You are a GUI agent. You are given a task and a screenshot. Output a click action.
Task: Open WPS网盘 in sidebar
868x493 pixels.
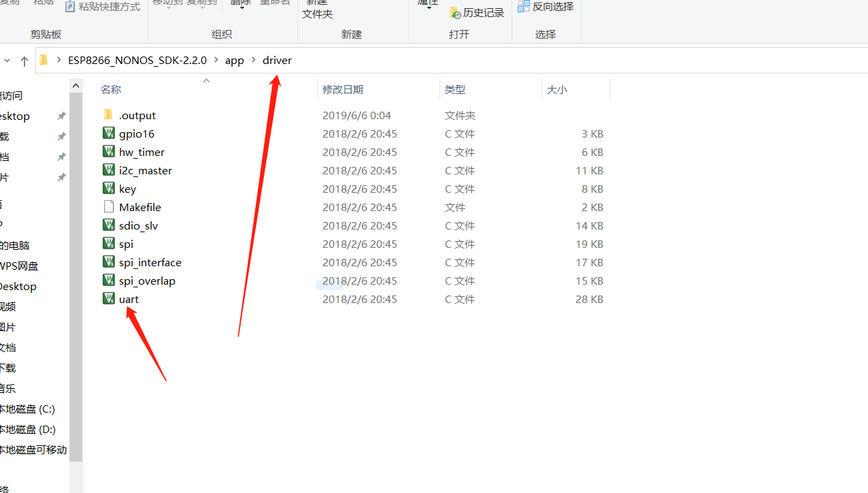point(19,266)
